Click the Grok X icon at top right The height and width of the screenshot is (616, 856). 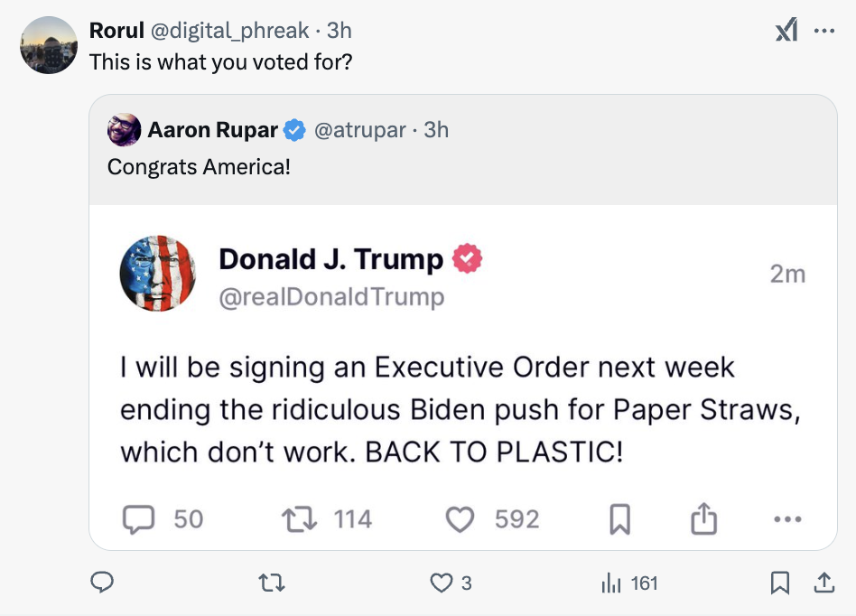coord(786,30)
